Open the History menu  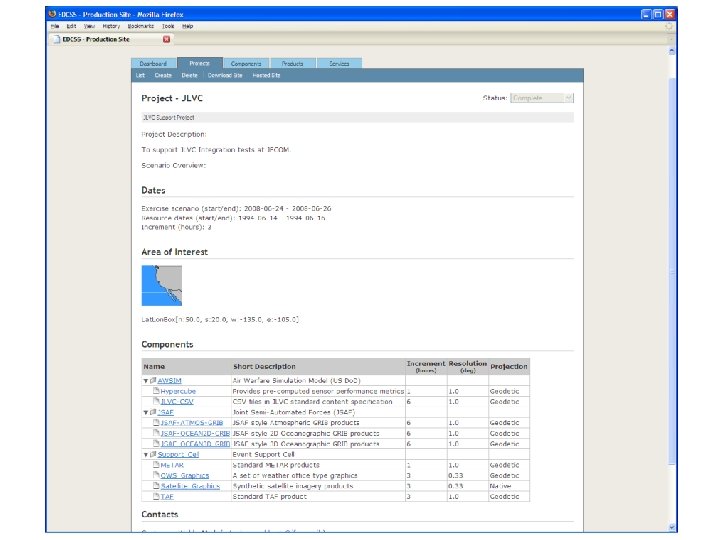coord(111,27)
